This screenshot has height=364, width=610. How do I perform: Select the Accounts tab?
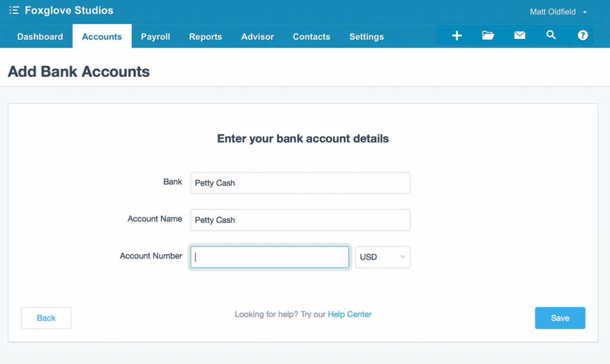102,37
